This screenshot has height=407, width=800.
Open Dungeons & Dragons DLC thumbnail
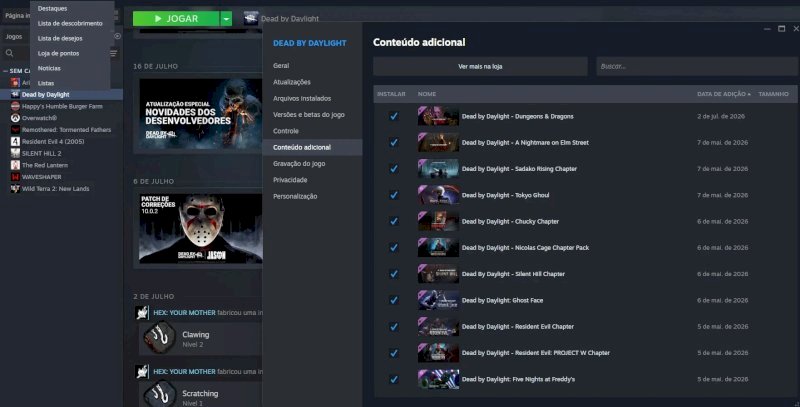coord(438,116)
